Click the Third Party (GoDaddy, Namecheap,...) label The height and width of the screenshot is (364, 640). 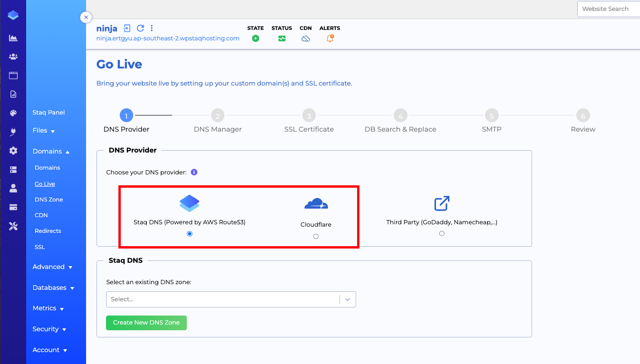(x=442, y=222)
